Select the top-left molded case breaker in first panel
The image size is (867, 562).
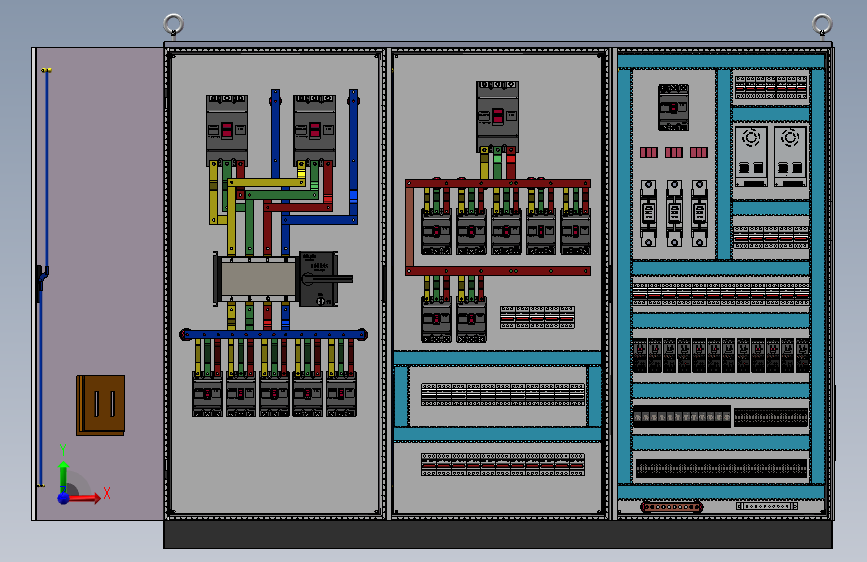[227, 130]
